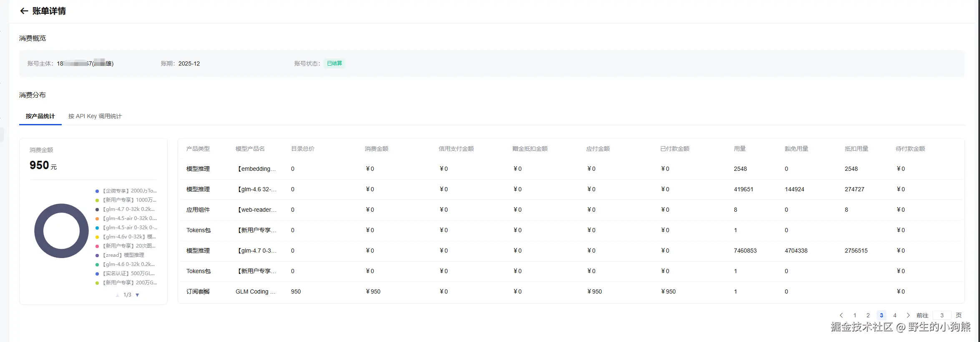Select highlighted page 3 in pagination
The image size is (980, 342).
881,315
